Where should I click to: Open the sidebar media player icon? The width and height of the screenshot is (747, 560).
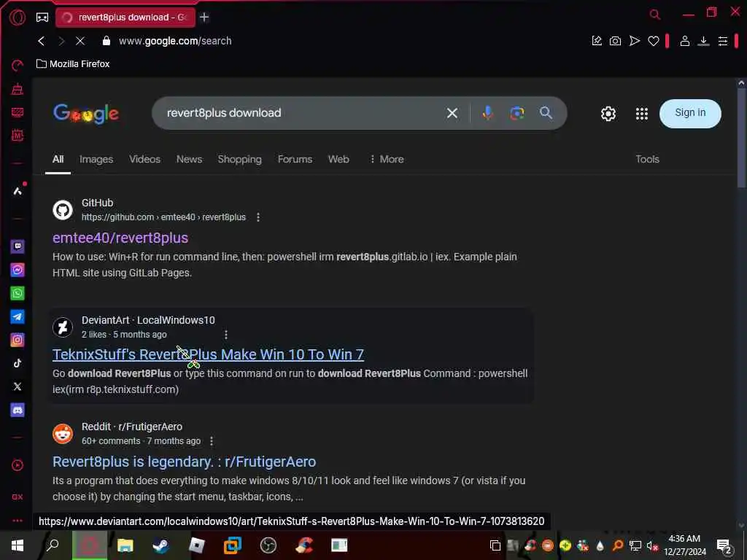pos(18,465)
